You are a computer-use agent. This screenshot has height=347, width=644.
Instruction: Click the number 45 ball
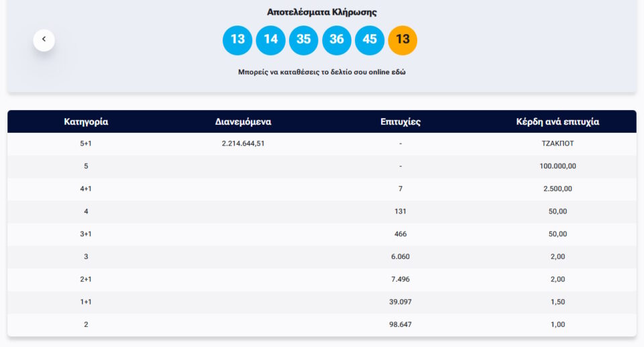coord(370,40)
